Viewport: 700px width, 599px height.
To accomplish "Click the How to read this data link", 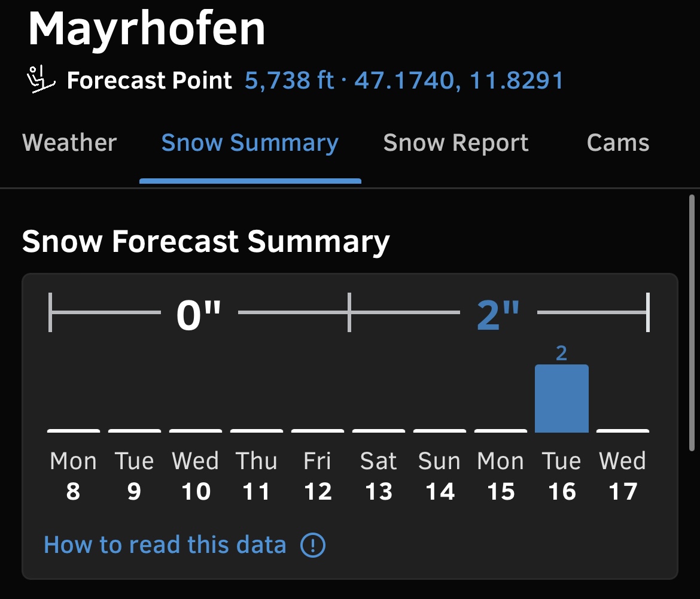I will [165, 545].
